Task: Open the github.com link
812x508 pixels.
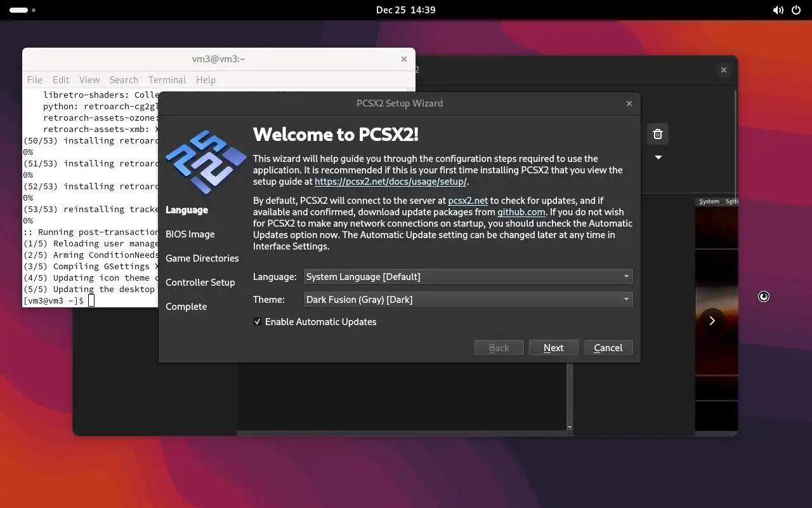Action: (521, 212)
